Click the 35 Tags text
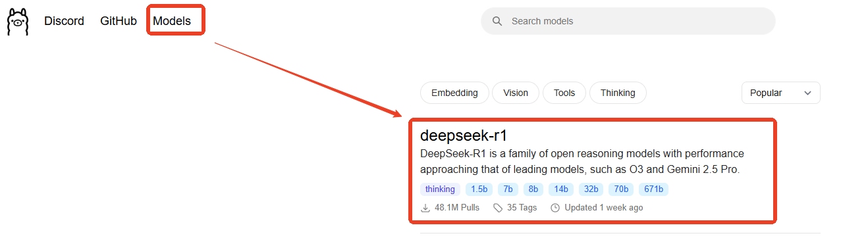This screenshot has width=868, height=244. point(522,208)
